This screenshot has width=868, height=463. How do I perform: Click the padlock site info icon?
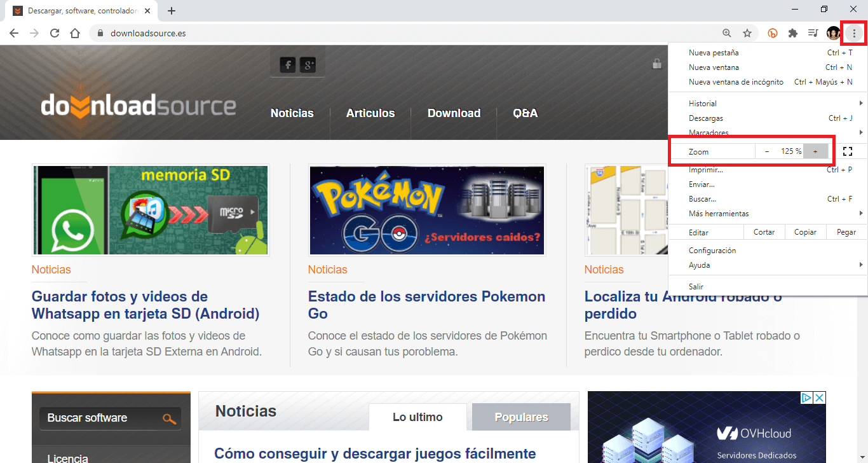100,33
